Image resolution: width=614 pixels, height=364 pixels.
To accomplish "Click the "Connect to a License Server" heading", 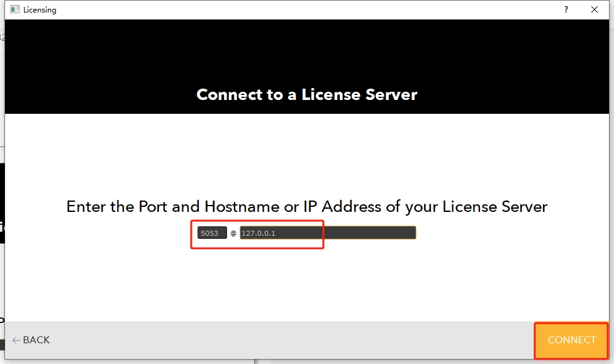I will [306, 95].
